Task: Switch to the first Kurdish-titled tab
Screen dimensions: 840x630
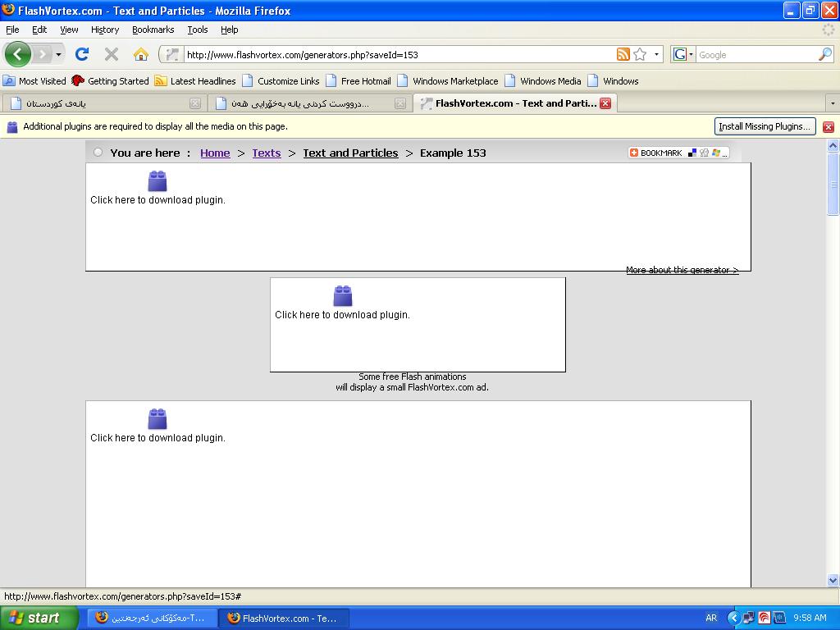Action: click(x=104, y=103)
